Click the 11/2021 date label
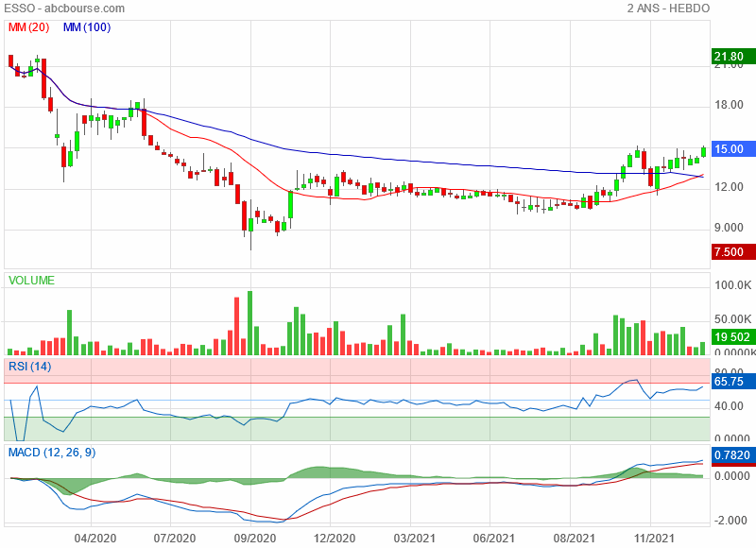This screenshot has height=548, width=756. coord(653,539)
